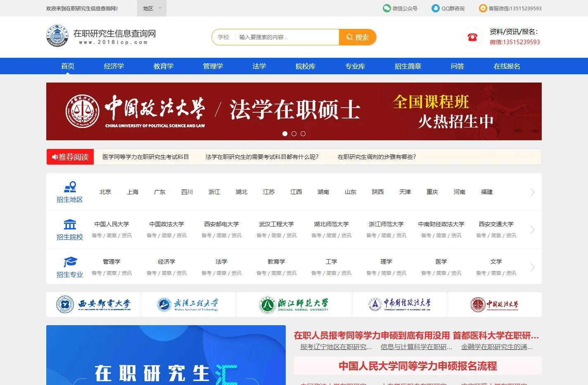588x385 pixels.
Task: Click the 在职研究生汇 blue promo image
Action: pyautogui.click(x=166, y=355)
